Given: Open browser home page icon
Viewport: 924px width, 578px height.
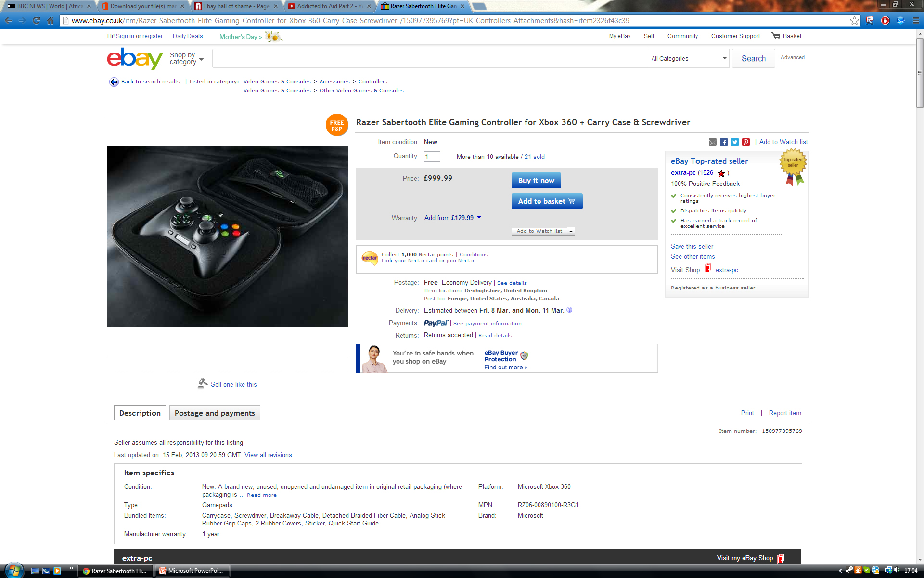Looking at the screenshot, I should 50,20.
